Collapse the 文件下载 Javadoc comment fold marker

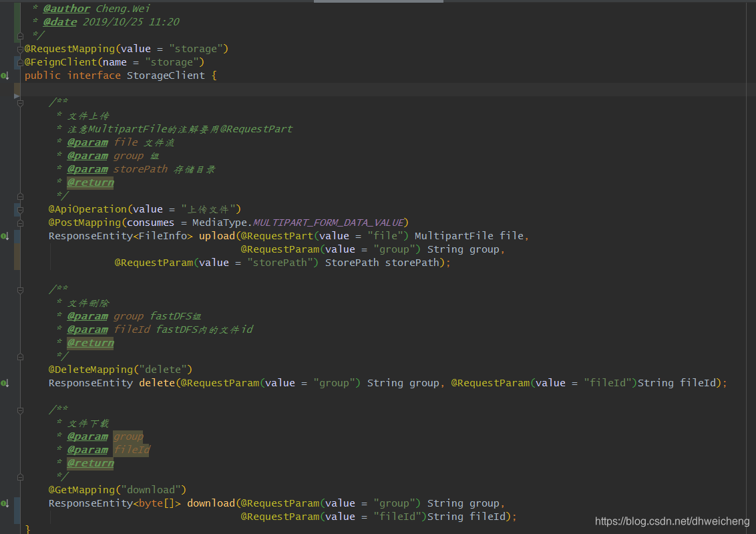20,410
